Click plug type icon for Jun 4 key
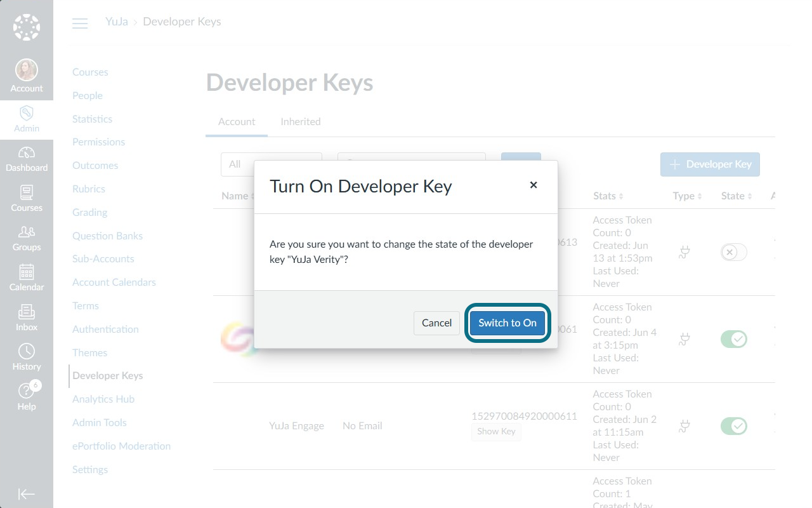The height and width of the screenshot is (508, 812). point(684,340)
